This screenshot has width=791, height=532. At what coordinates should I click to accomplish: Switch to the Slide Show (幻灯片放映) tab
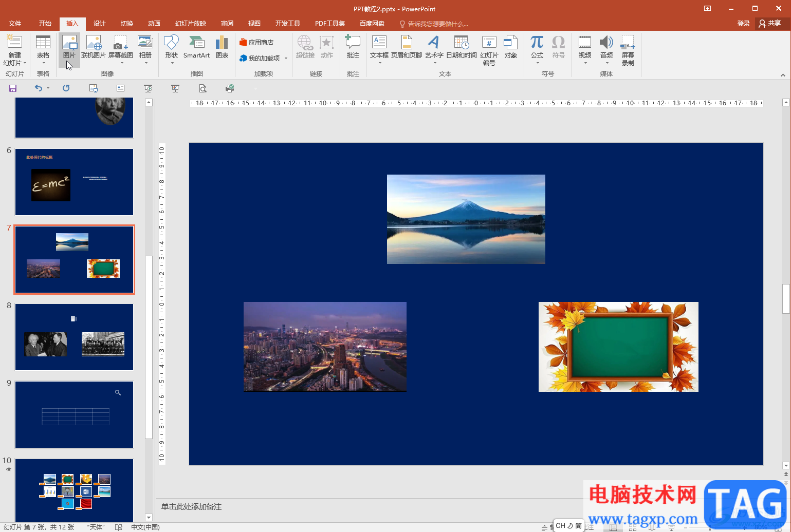coord(191,24)
